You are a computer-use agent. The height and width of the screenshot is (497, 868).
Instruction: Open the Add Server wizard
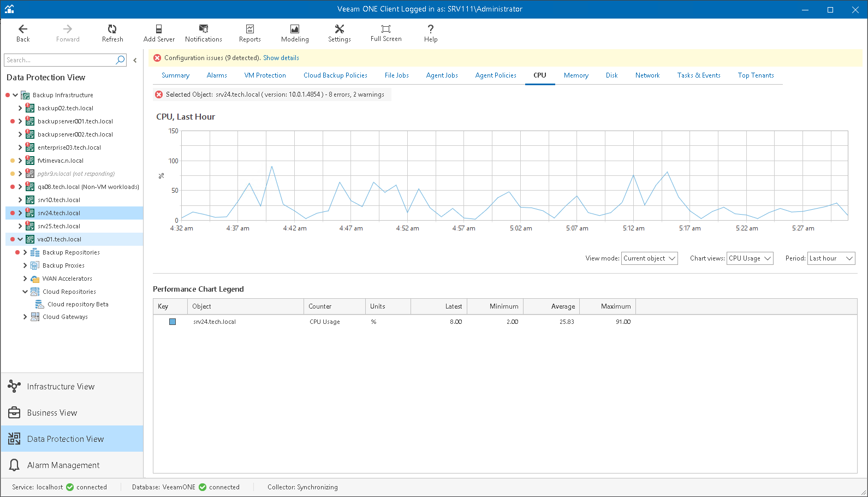coord(159,33)
